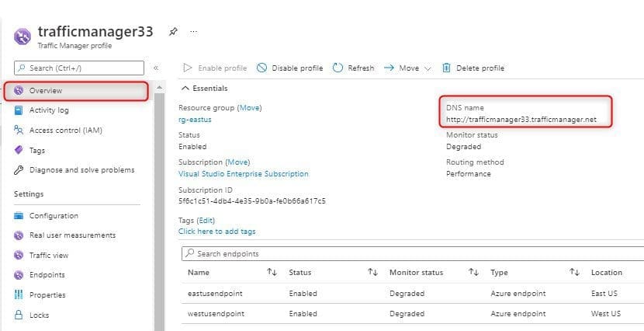This screenshot has height=331, width=644.
Task: Click the rg-eastus resource group link
Action: [195, 120]
